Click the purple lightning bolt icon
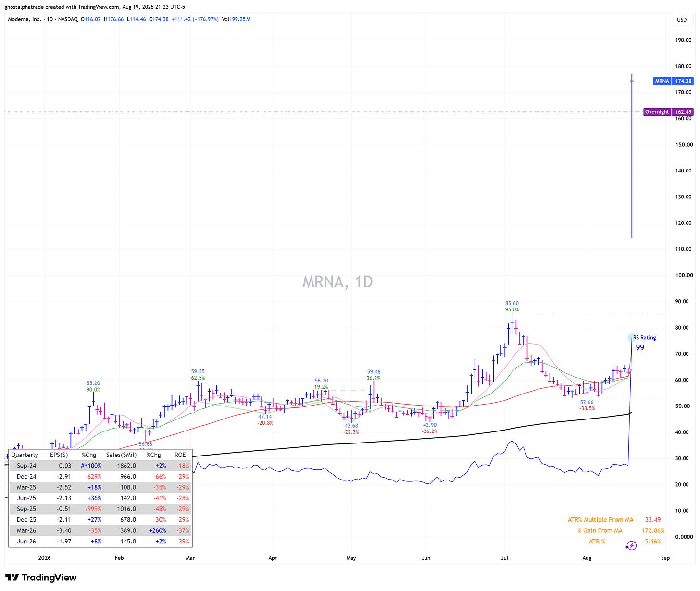Screen dimensions: 700x591 tap(631, 545)
